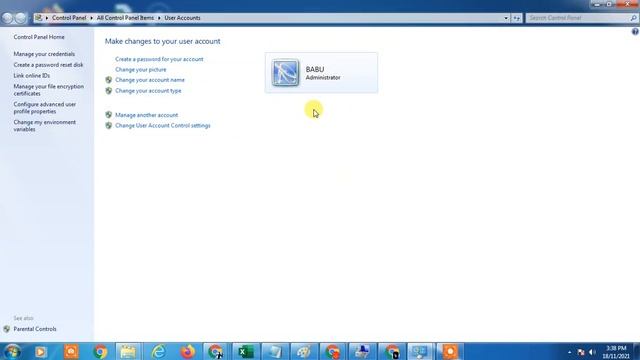Click the volume speaker icon in the tray
The height and width of the screenshot is (360, 640).
tap(592, 352)
